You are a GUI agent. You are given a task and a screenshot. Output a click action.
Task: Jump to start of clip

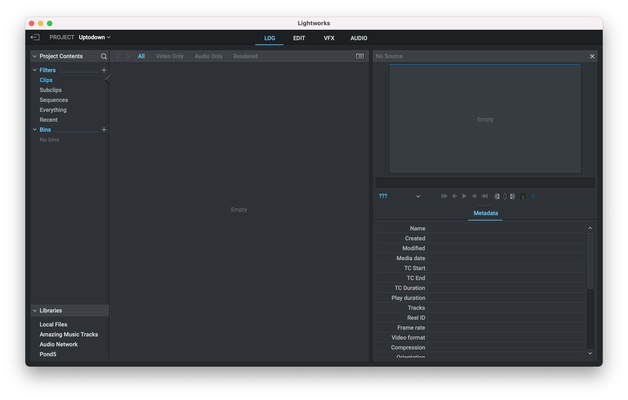[x=445, y=196]
